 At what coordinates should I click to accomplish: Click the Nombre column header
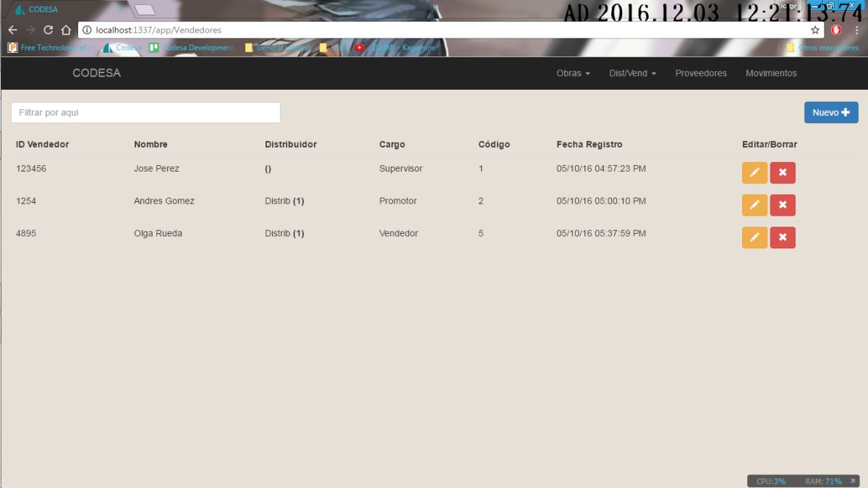150,144
